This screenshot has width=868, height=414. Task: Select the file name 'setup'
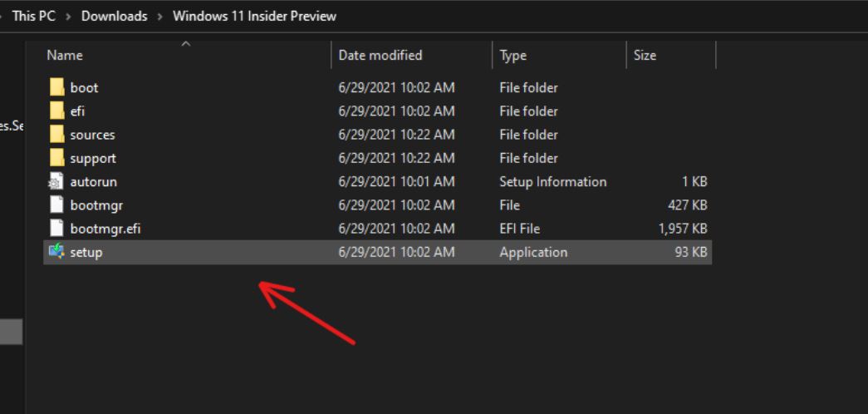pos(86,252)
